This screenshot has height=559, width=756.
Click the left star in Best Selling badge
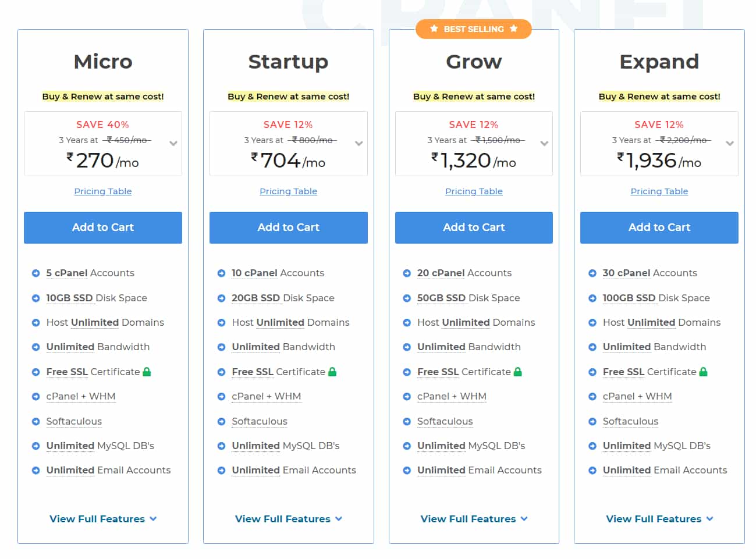tap(434, 29)
